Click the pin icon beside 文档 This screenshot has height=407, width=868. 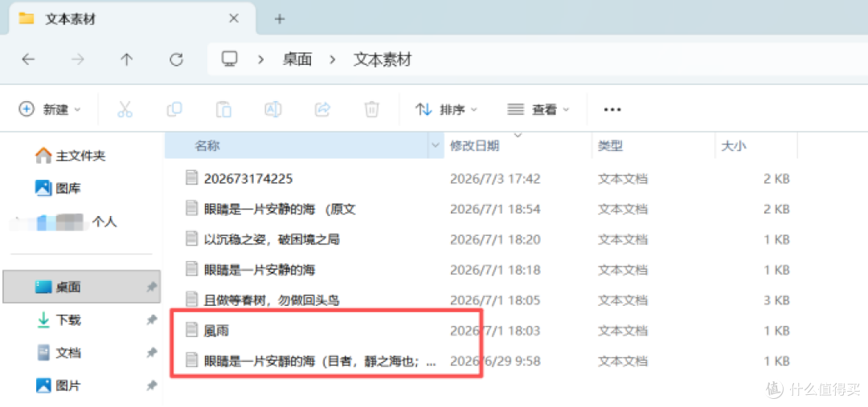[x=151, y=352]
